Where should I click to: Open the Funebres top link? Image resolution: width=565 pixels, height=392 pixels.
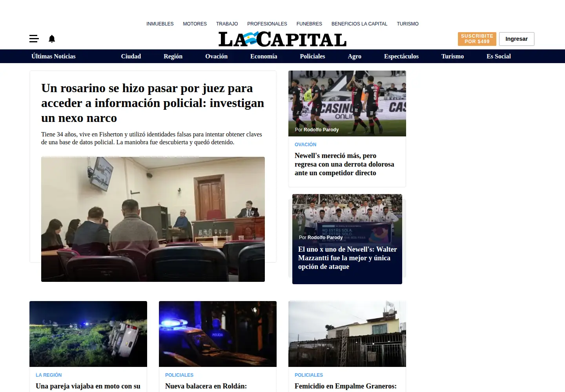coord(309,24)
